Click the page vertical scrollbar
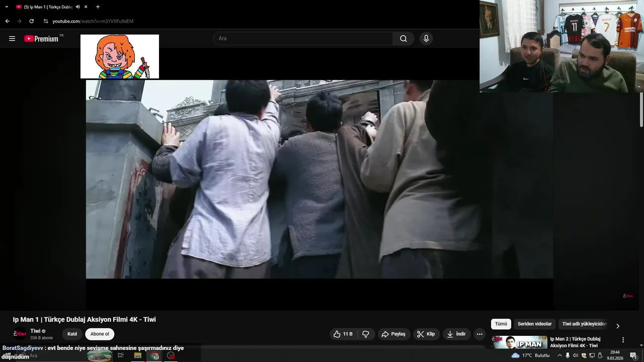Image resolution: width=644 pixels, height=362 pixels. (641, 111)
